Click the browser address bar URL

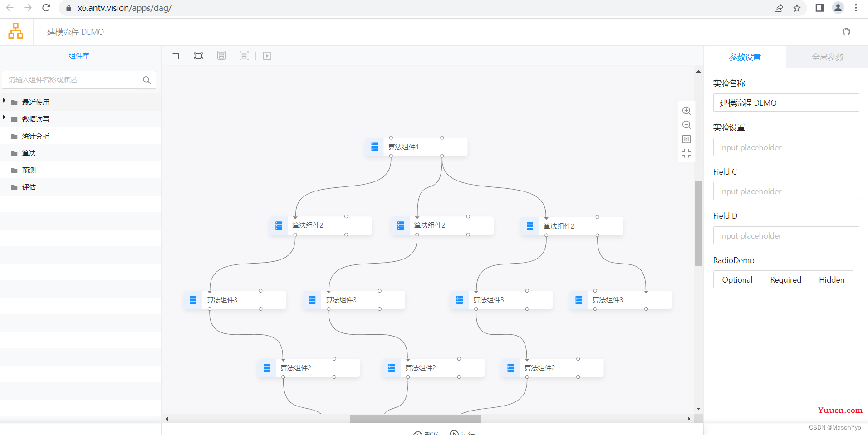tap(124, 8)
